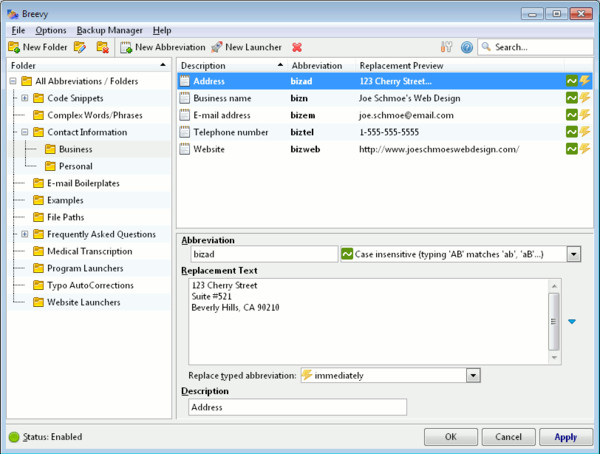Click the New Folder toolbar icon

14,47
